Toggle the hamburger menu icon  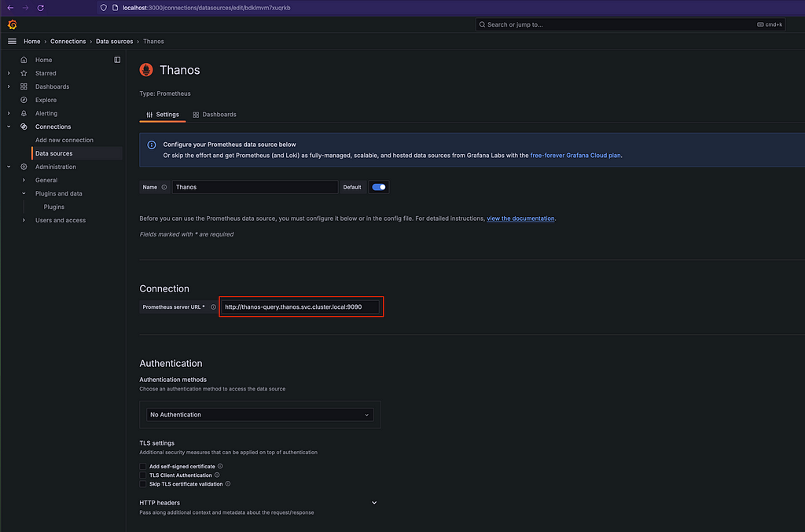pyautogui.click(x=12, y=41)
